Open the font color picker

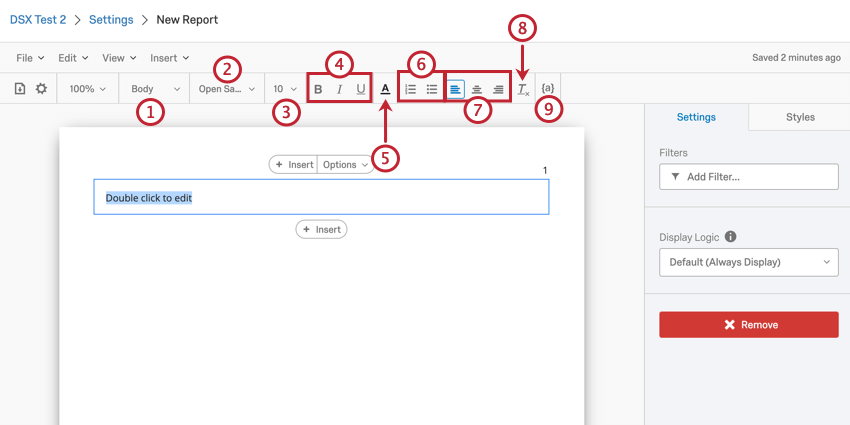[386, 89]
